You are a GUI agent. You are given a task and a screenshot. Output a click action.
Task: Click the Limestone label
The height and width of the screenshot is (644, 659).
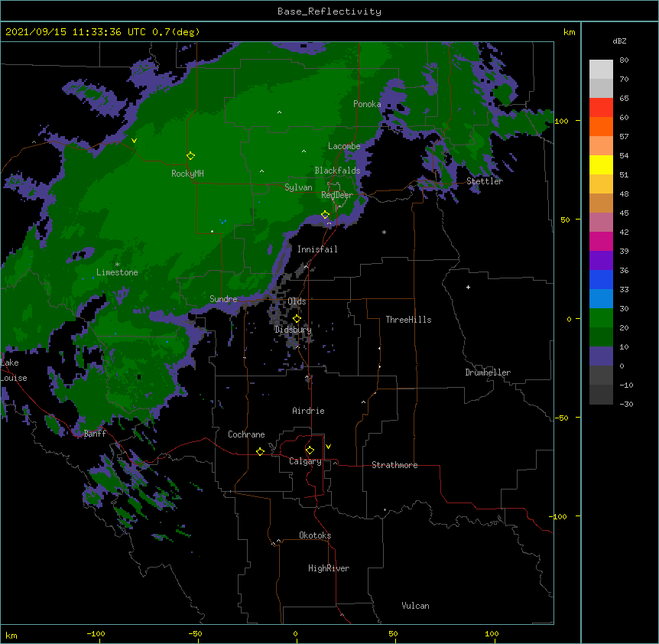117,272
